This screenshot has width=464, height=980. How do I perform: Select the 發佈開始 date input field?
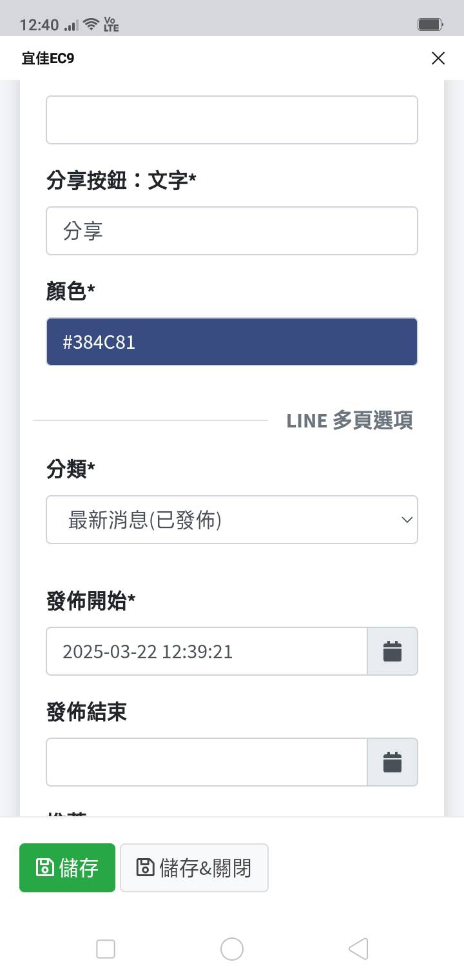pyautogui.click(x=206, y=651)
